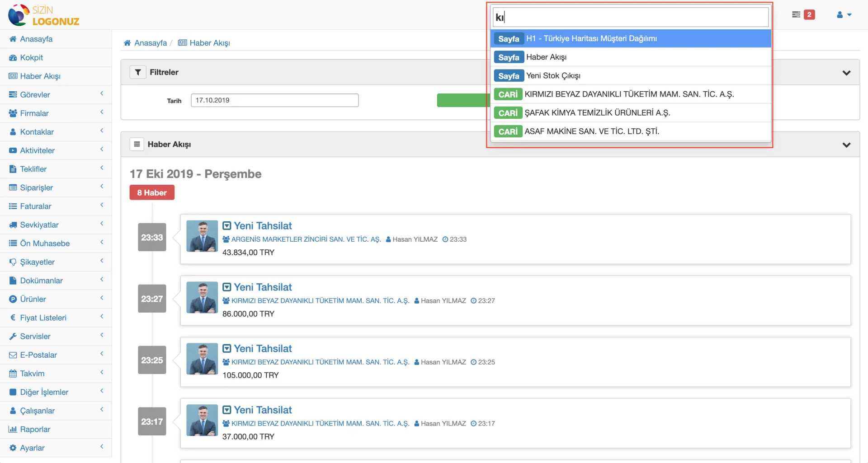Open the 23:27 Yeni Tahsilat title
868x463 pixels.
click(x=263, y=287)
